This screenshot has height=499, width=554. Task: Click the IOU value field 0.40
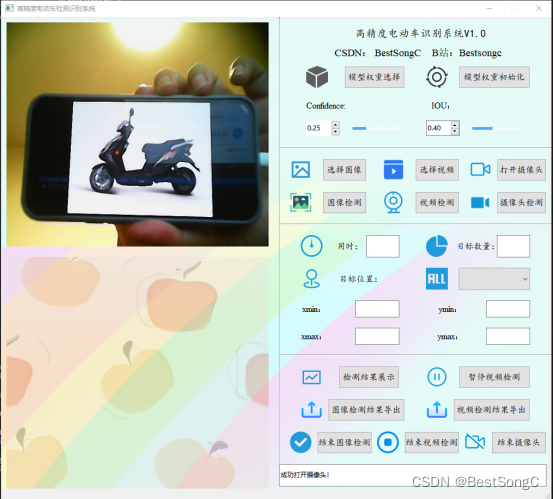[x=439, y=128]
